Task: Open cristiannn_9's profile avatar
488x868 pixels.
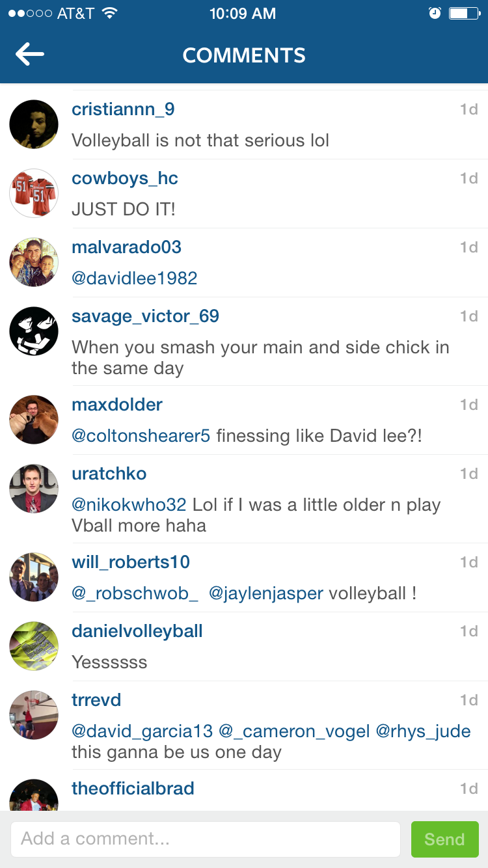Action: click(x=34, y=124)
